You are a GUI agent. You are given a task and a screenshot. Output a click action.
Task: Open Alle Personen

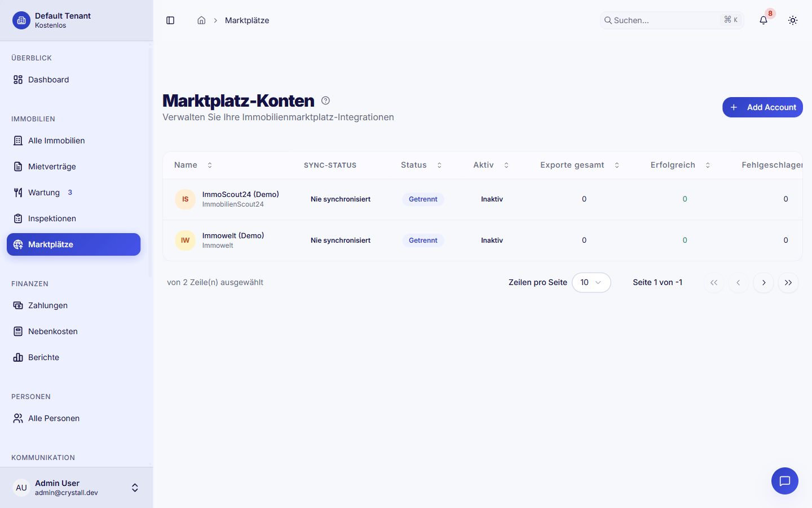pos(73,418)
